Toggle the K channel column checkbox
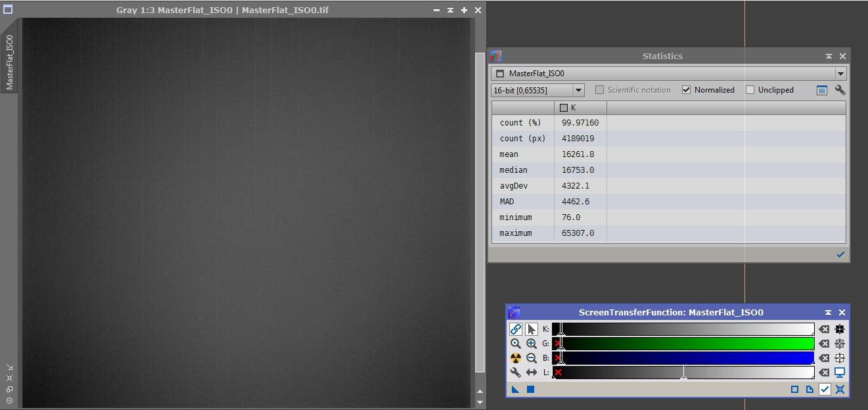 coord(564,108)
